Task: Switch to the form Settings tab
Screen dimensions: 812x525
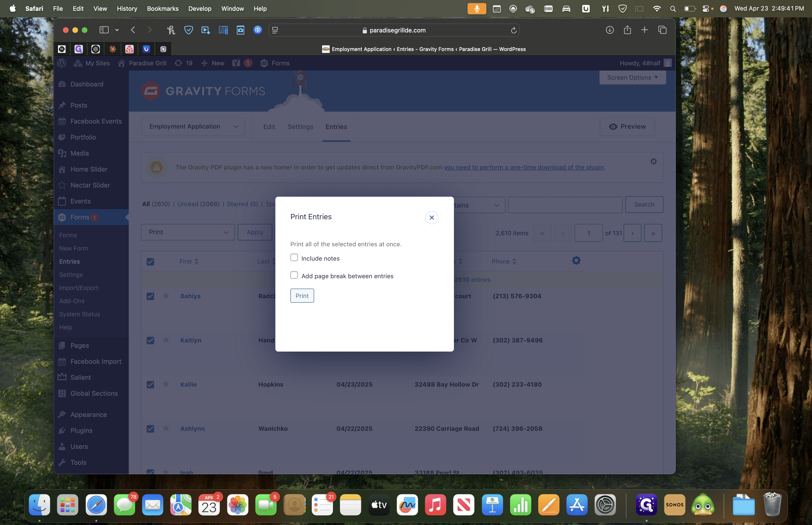Action: [300, 127]
